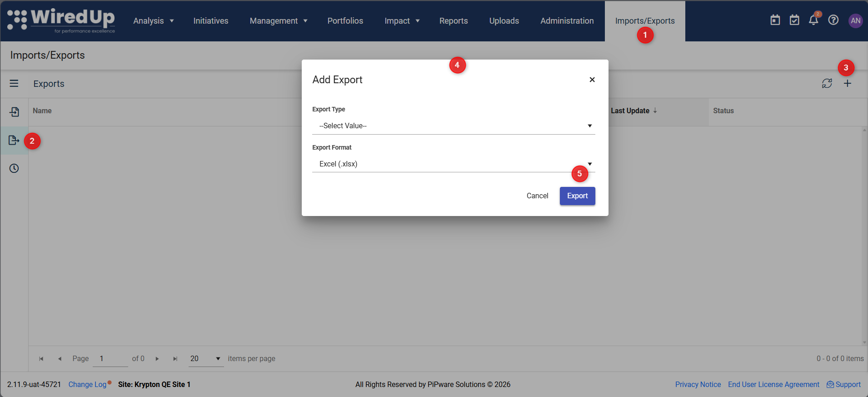The width and height of the screenshot is (868, 397).
Task: Click the Name column header
Action: [42, 111]
